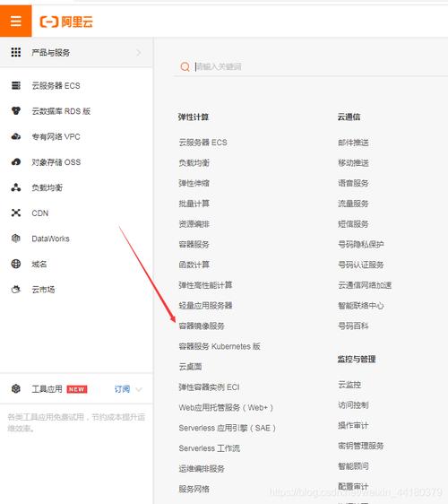The image size is (448, 504).
Task: Open 访问控制 link
Action: 353,405
